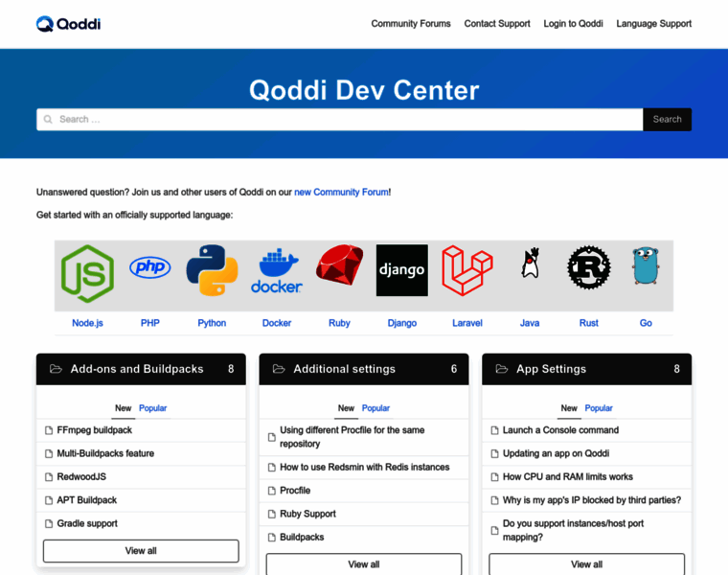Select the PHP logo icon
The height and width of the screenshot is (575, 728).
click(x=150, y=267)
